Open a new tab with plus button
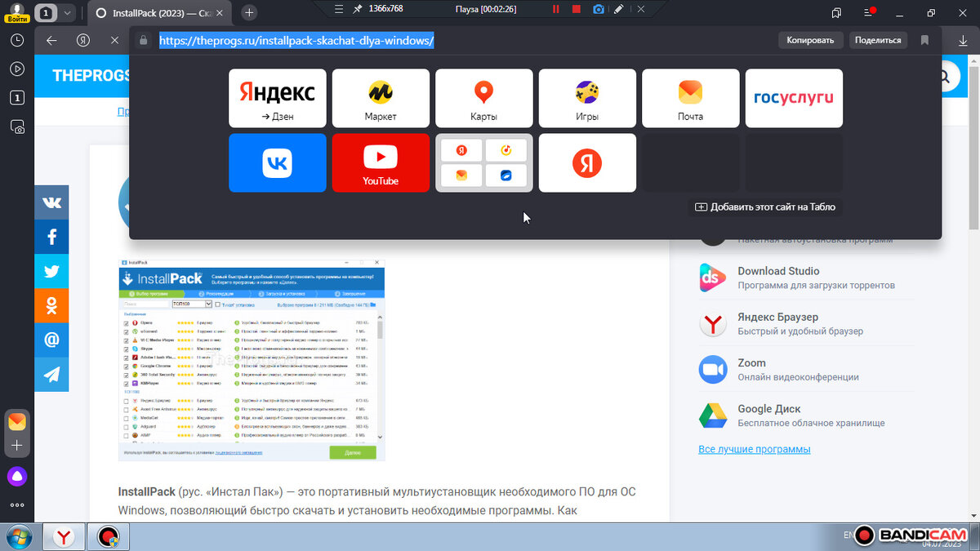980x551 pixels. coord(249,12)
